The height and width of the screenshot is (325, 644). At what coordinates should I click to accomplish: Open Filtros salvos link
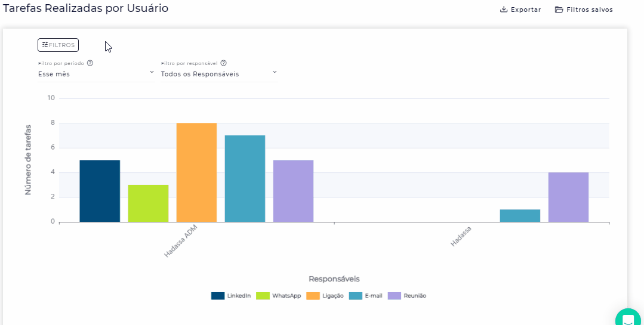(x=589, y=10)
